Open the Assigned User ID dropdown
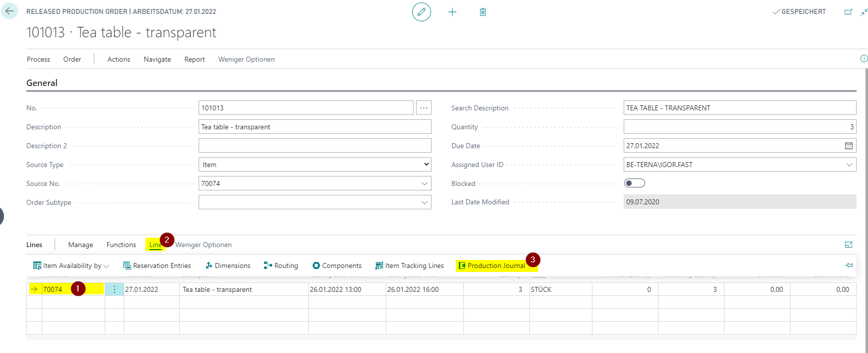Image resolution: width=868 pixels, height=353 pixels. click(x=850, y=165)
